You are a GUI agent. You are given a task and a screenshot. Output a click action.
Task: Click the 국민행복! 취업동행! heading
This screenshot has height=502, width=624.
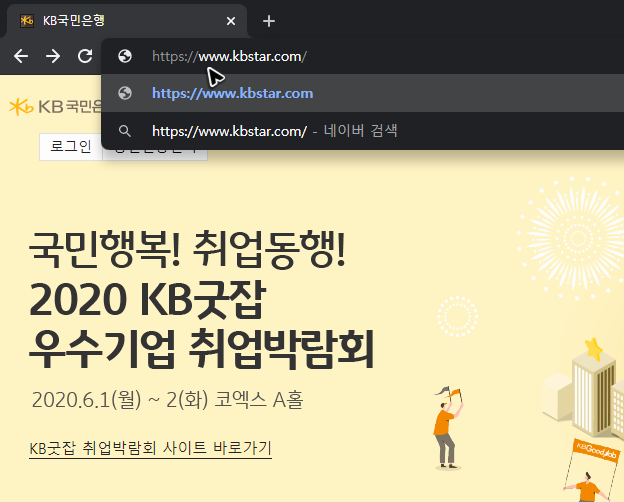pyautogui.click(x=187, y=250)
